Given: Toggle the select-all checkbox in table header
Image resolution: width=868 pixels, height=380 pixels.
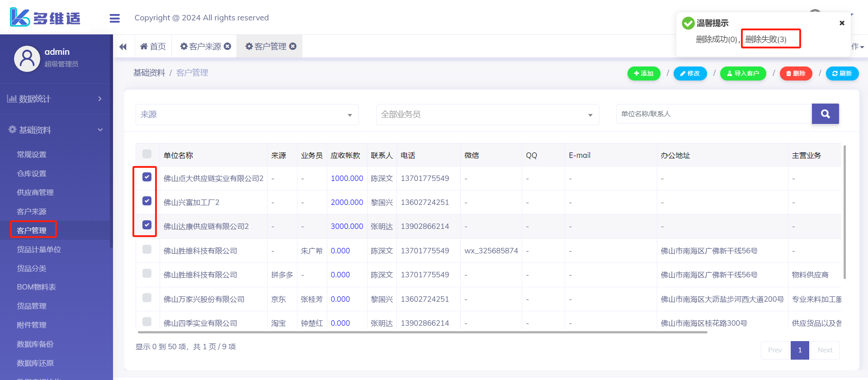Looking at the screenshot, I should click(147, 154).
